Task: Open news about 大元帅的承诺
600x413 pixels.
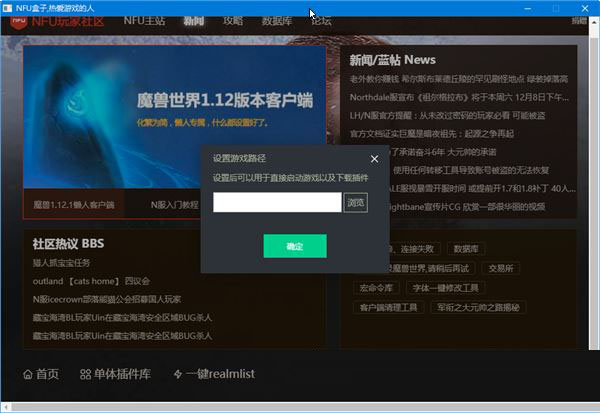Action: click(x=443, y=152)
